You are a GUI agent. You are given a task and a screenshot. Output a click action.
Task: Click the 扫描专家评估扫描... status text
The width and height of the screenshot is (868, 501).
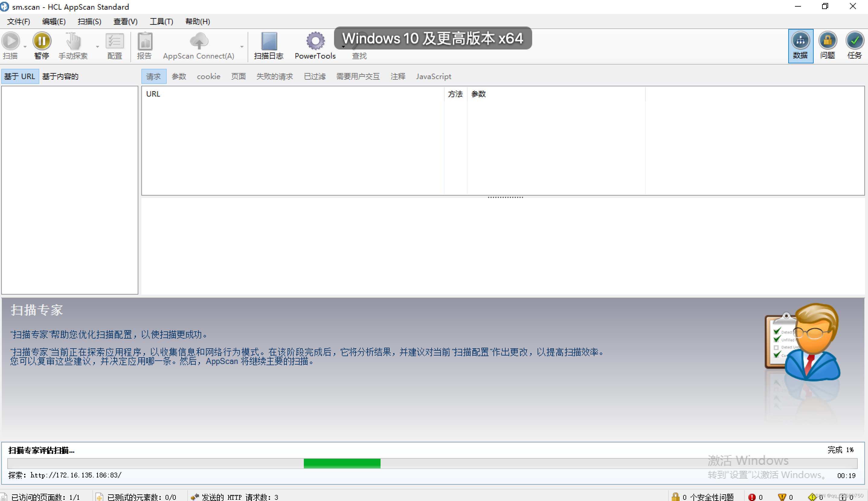coord(41,450)
